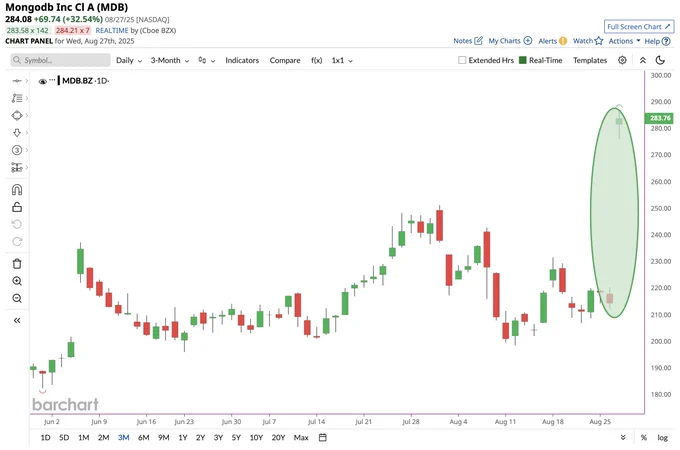The image size is (680, 450).
Task: Open Help for the chart
Action: point(657,41)
